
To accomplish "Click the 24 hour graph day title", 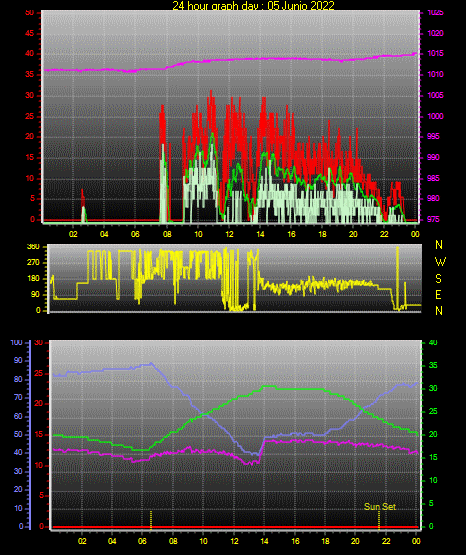I will [253, 5].
